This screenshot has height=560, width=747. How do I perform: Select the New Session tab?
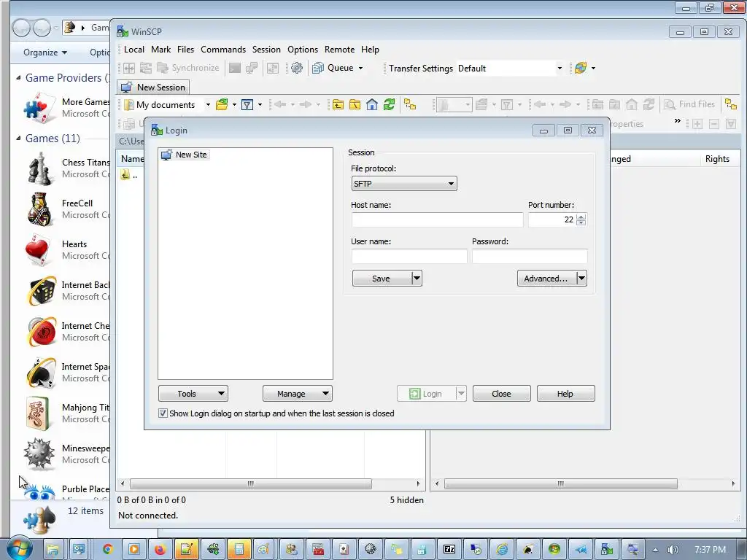pos(153,87)
